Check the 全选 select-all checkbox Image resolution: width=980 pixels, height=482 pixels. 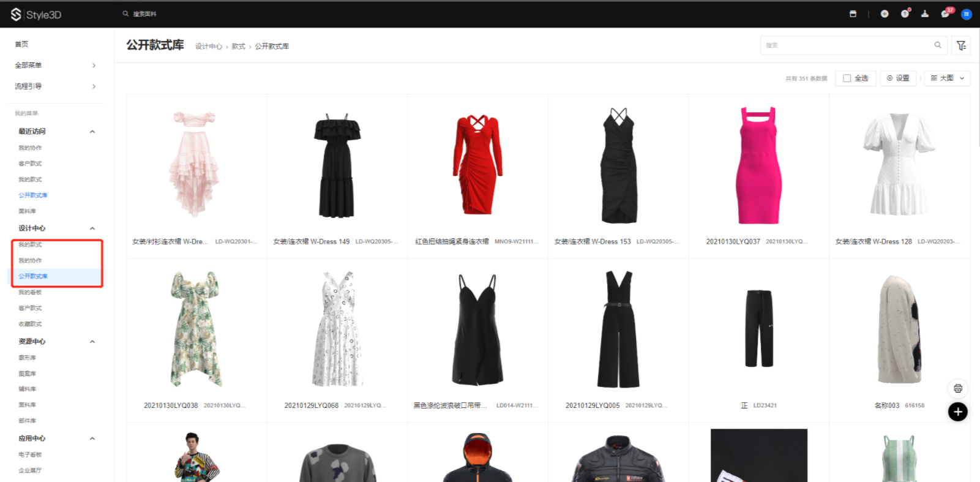[x=847, y=78]
